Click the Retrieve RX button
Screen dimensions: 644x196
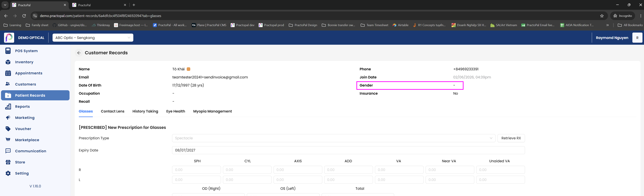(511, 138)
